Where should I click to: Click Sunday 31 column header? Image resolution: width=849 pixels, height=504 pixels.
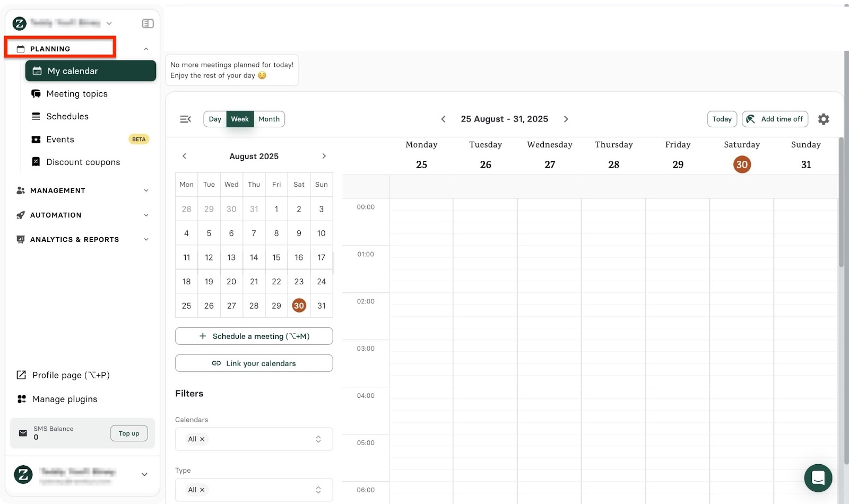tap(805, 155)
